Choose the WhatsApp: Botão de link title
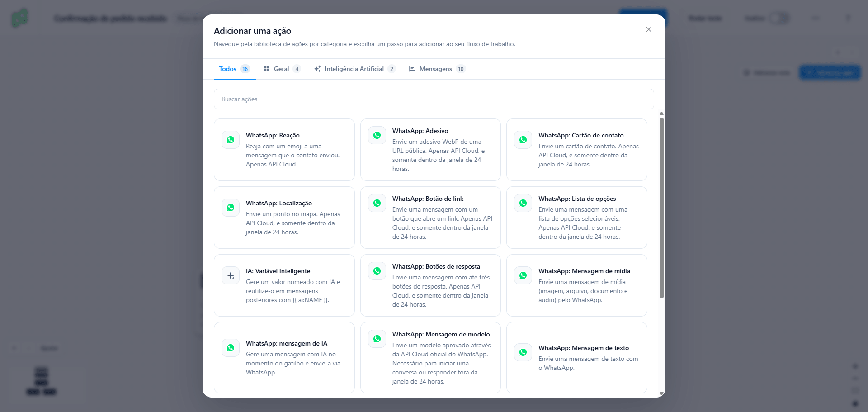 pos(428,199)
